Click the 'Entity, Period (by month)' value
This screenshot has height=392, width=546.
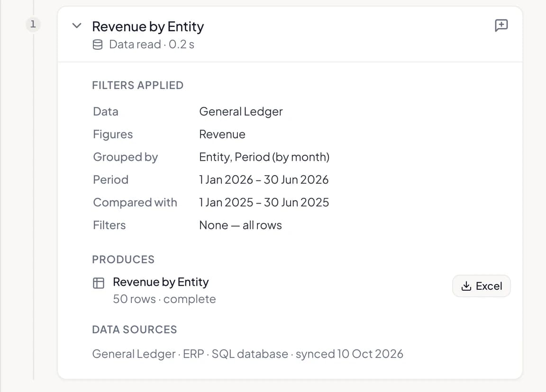point(264,157)
